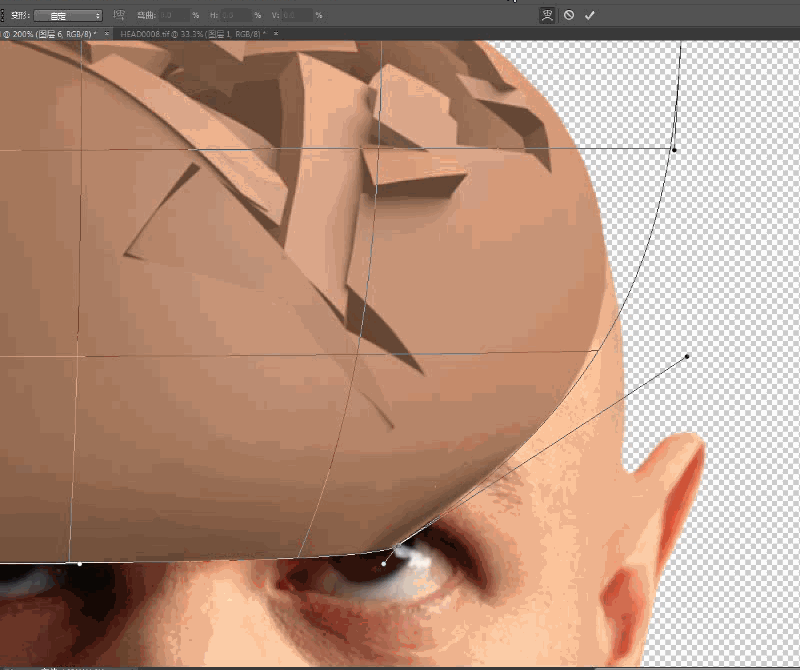This screenshot has height=670, width=800.
Task: Open the warp style dropdown showing 自定
Action: pyautogui.click(x=68, y=16)
